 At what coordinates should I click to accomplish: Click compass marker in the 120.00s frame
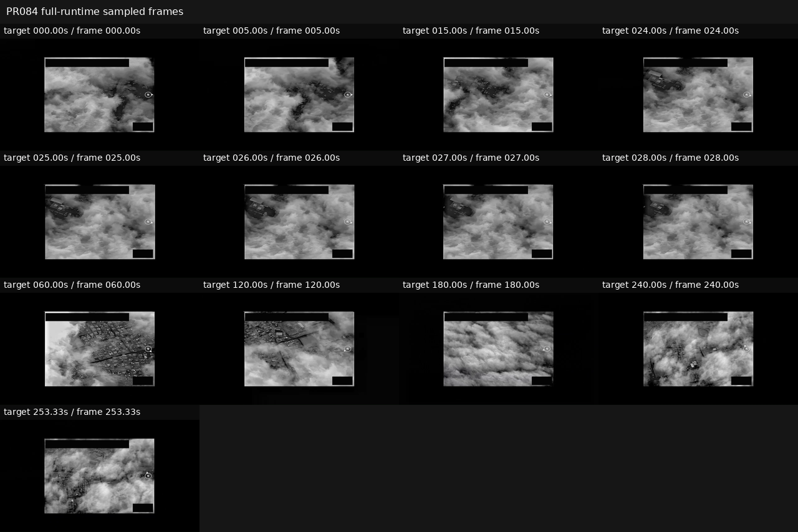[348, 349]
